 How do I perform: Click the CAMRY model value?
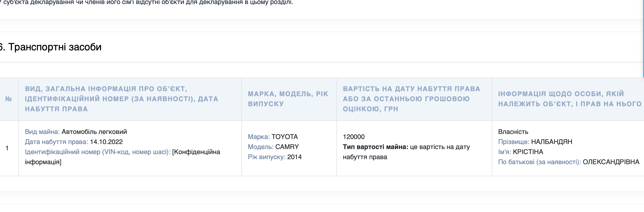287,147
